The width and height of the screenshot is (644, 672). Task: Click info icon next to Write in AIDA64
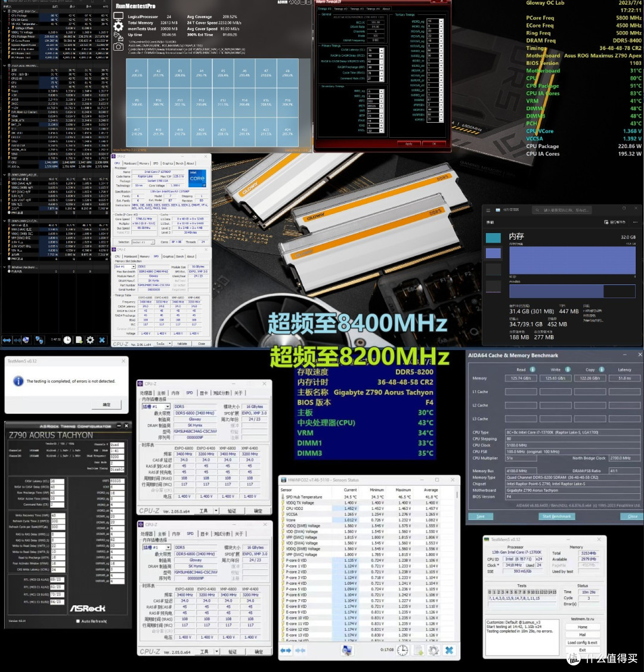point(568,370)
